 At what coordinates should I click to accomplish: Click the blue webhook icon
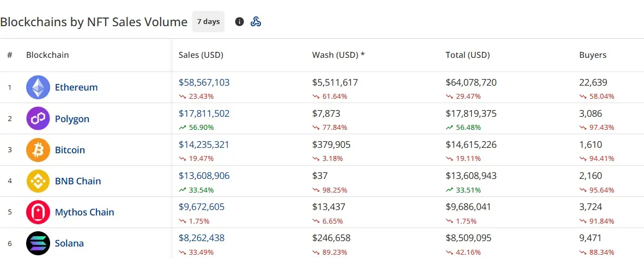tap(256, 22)
